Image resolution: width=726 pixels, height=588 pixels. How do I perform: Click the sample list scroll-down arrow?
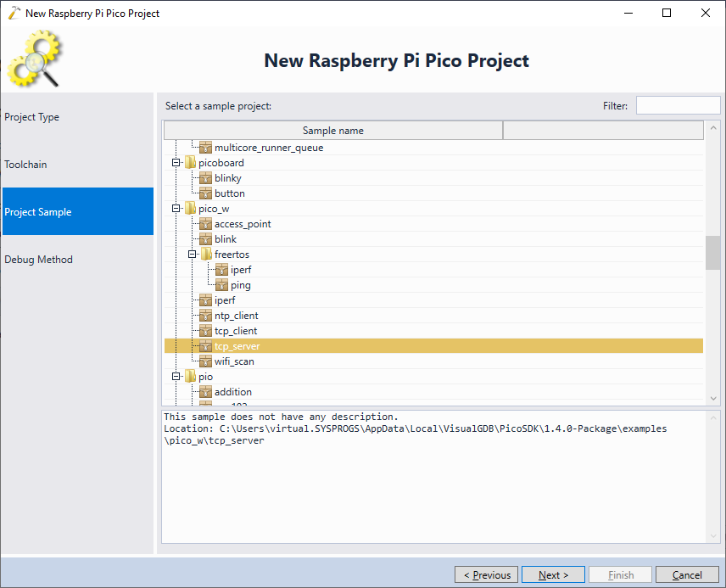pos(713,399)
